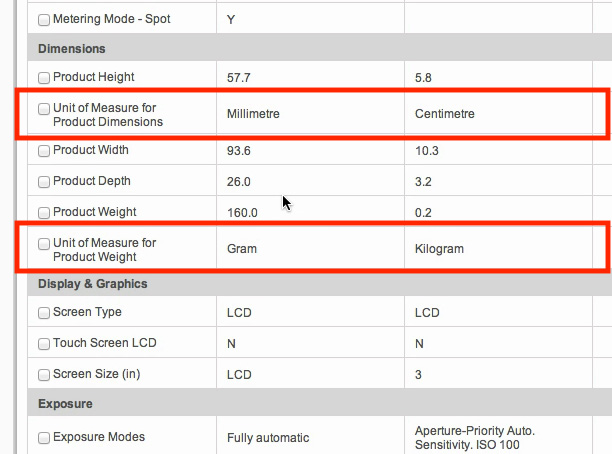Viewport: 612px width, 454px height.
Task: Tick the Metering Mode - Spot checkbox
Action: pyautogui.click(x=44, y=19)
